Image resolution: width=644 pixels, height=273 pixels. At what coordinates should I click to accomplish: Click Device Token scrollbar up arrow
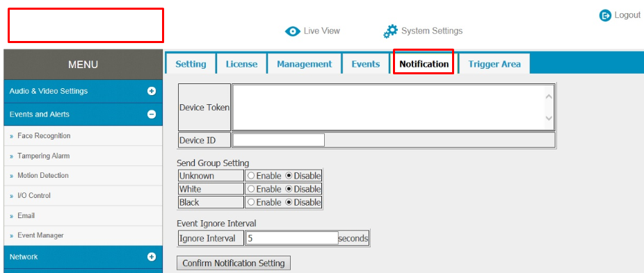pos(549,97)
